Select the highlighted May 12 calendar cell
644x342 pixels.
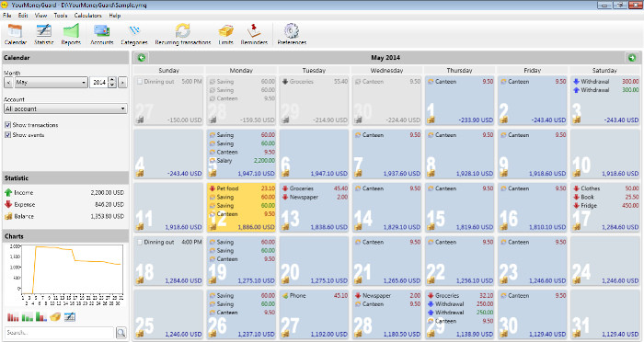click(x=241, y=208)
